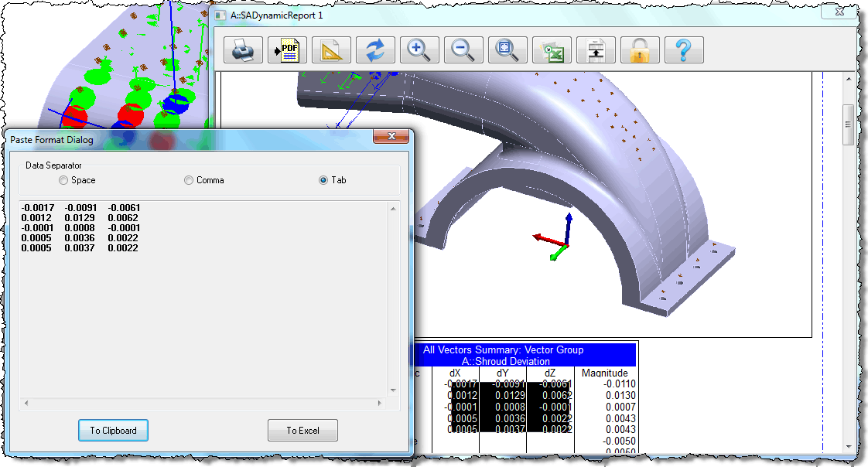Click the dX column header
This screenshot has width=868, height=467.
[455, 373]
